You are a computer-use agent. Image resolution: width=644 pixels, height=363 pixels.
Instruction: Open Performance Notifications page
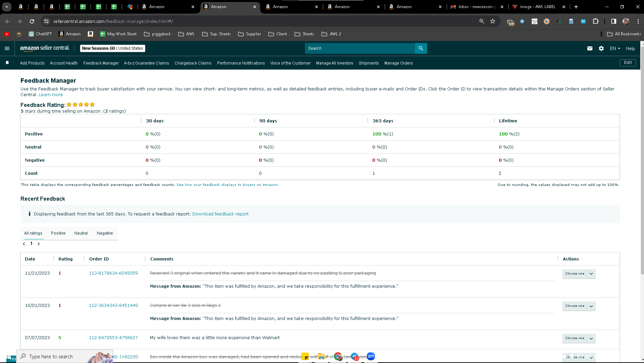[241, 63]
